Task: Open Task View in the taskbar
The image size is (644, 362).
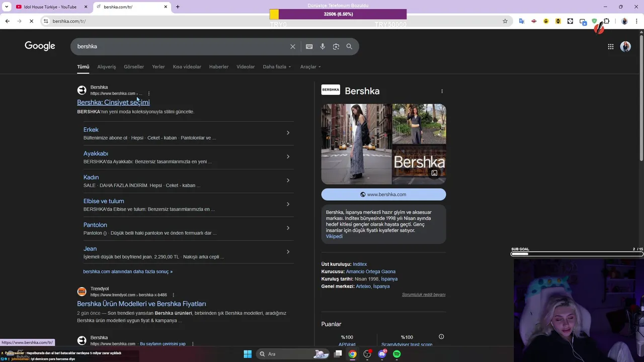Action: pos(338,354)
